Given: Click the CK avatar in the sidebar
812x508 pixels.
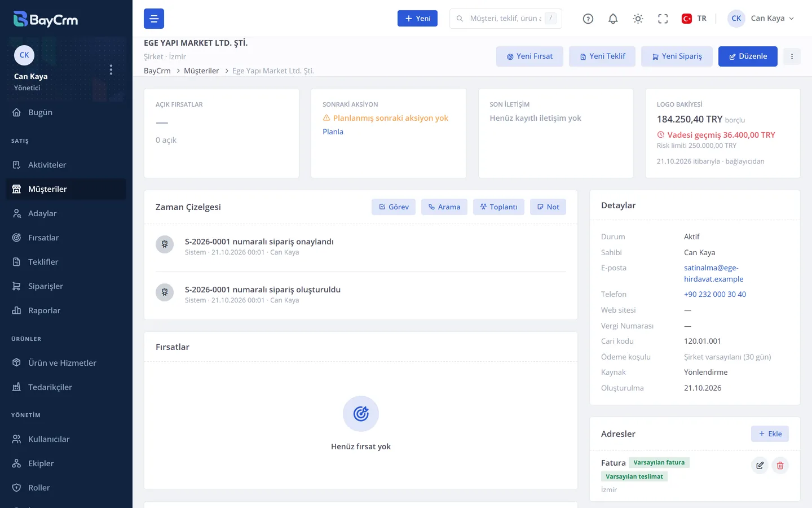Looking at the screenshot, I should [x=24, y=55].
